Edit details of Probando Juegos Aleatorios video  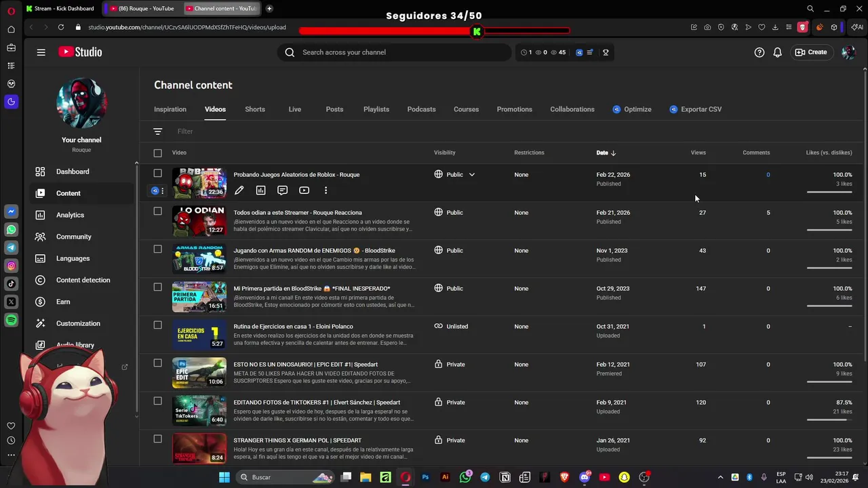[239, 190]
